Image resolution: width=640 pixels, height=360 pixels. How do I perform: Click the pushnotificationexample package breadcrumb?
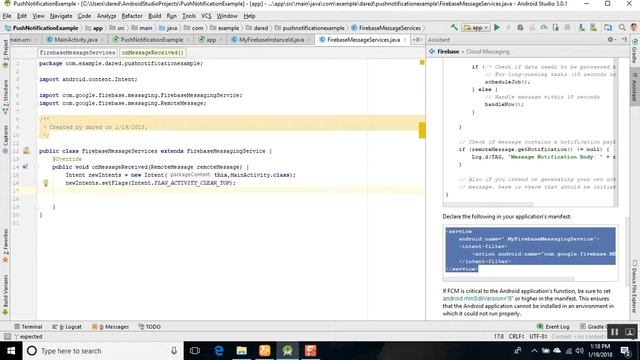pyautogui.click(x=309, y=28)
